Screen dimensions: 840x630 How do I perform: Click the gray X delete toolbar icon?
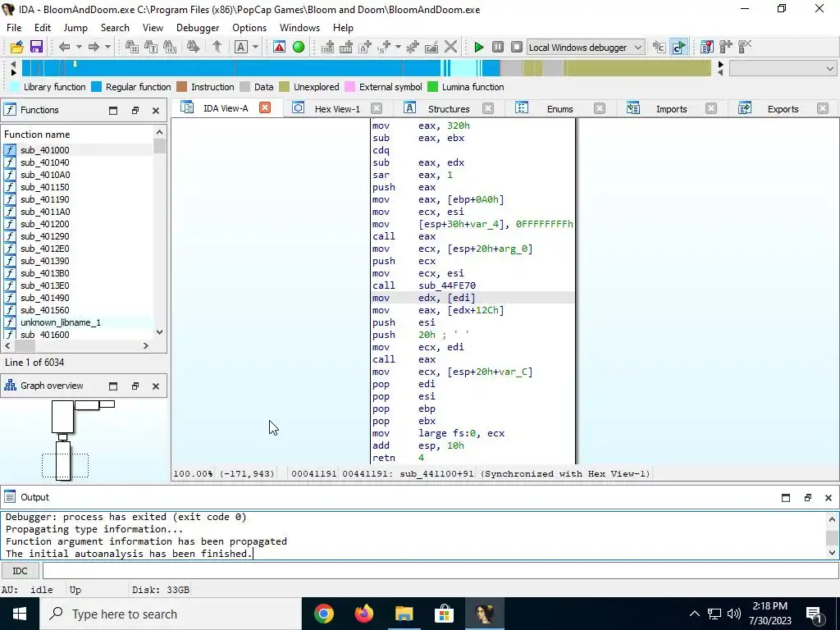[450, 47]
